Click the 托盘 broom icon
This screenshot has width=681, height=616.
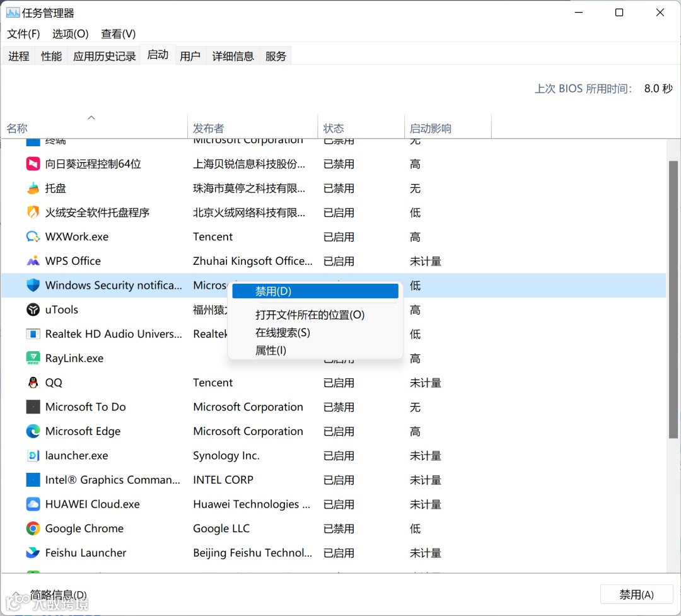(33, 188)
